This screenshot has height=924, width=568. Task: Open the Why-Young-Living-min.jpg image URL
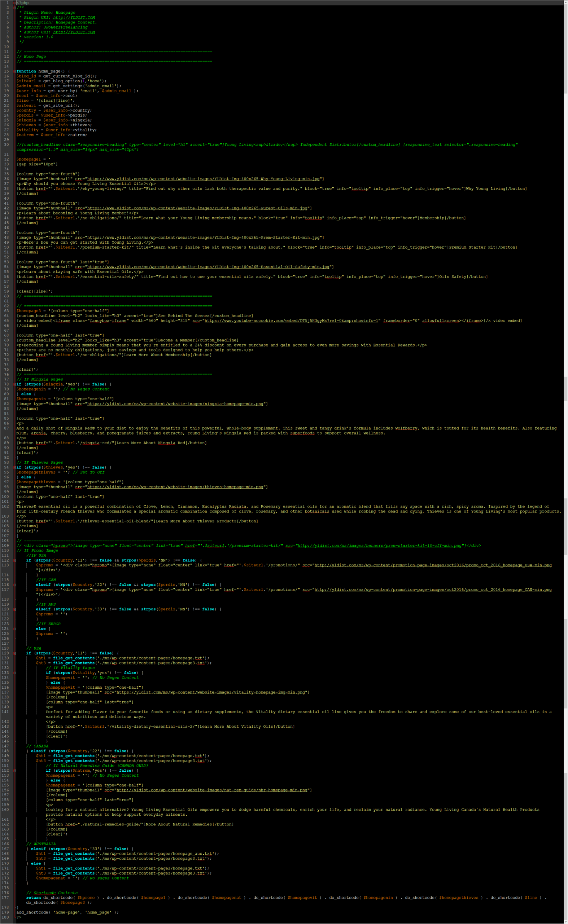point(203,179)
